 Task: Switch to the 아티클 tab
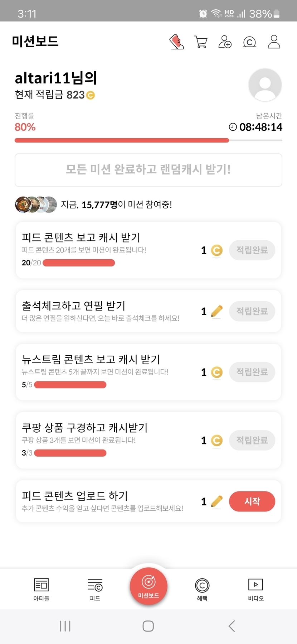(x=41, y=589)
